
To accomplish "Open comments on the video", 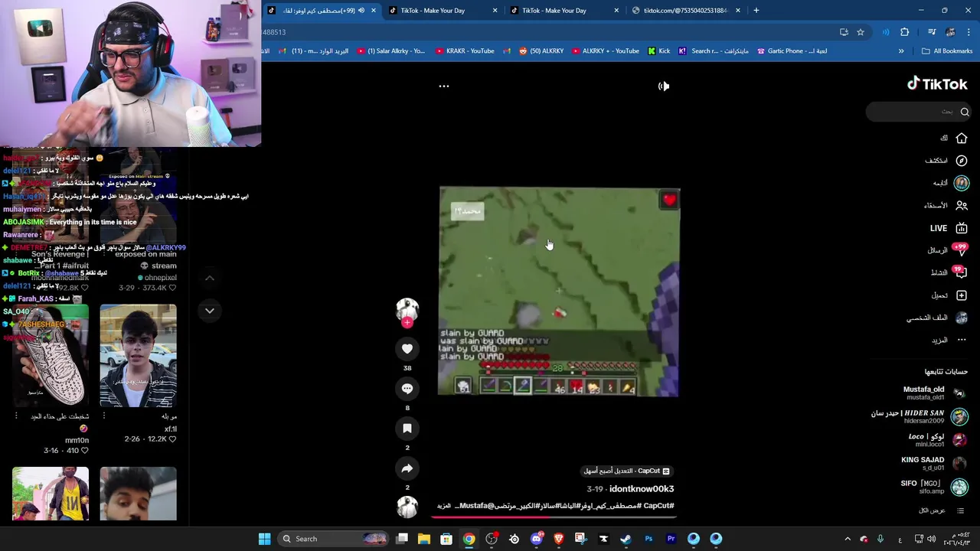I will [x=407, y=389].
